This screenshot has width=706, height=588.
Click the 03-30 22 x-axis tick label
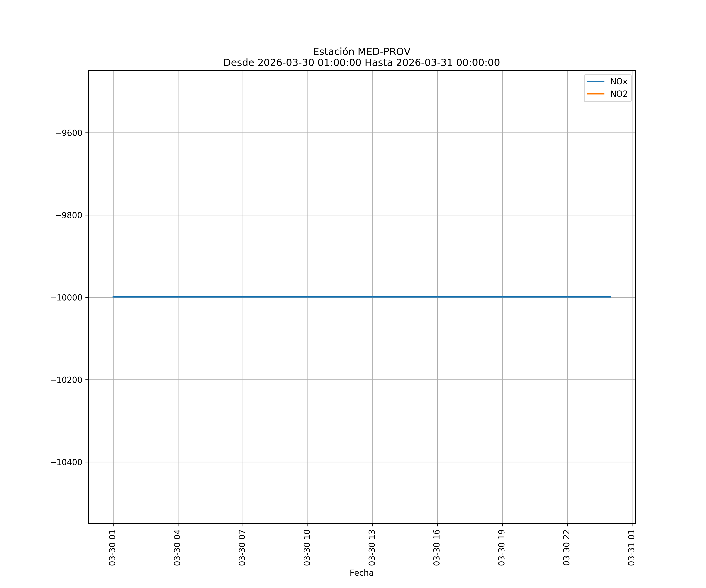pyautogui.click(x=567, y=547)
